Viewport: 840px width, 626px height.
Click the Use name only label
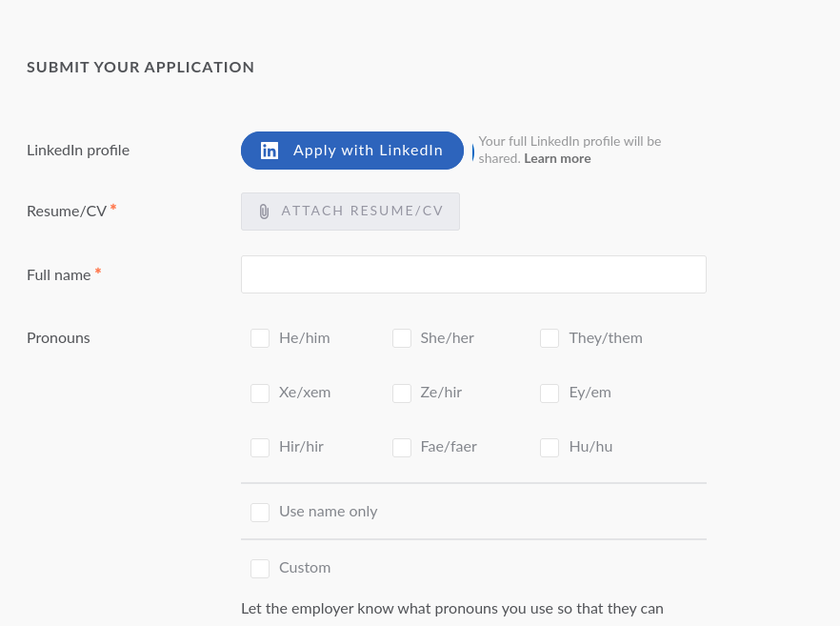pos(329,512)
